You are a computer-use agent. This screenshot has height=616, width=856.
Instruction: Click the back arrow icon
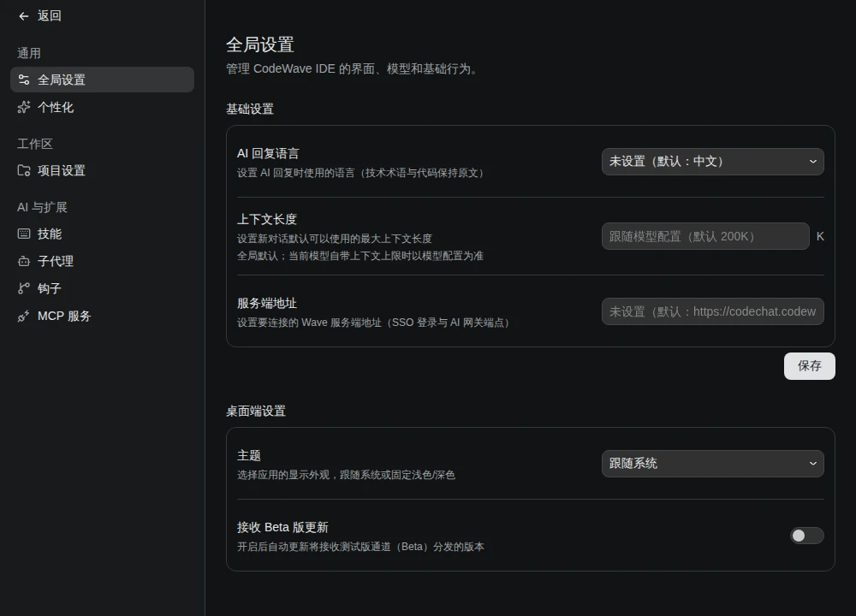[23, 16]
